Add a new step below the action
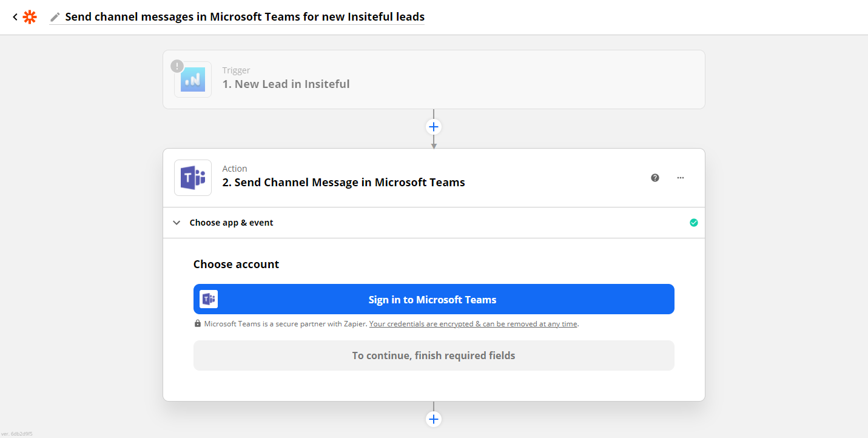 pyautogui.click(x=434, y=419)
